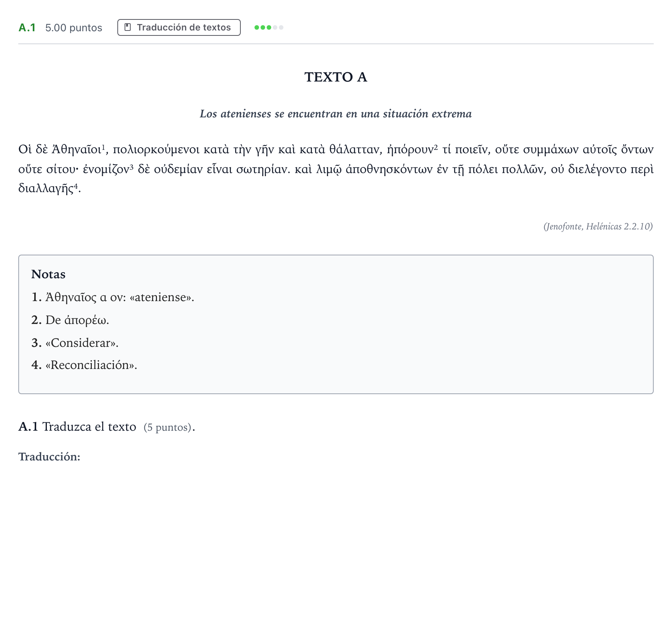Click the Traducción de textos tag button

(x=179, y=27)
